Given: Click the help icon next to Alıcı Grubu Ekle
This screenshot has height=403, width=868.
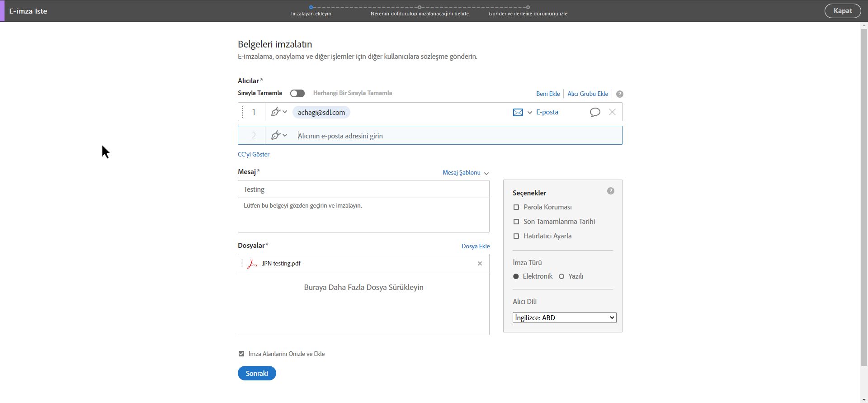Looking at the screenshot, I should [x=620, y=94].
